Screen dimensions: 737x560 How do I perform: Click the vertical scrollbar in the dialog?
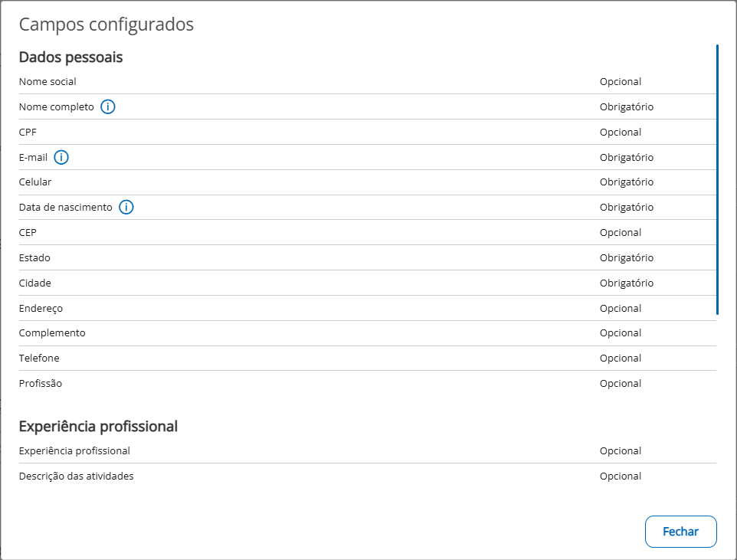(x=717, y=179)
